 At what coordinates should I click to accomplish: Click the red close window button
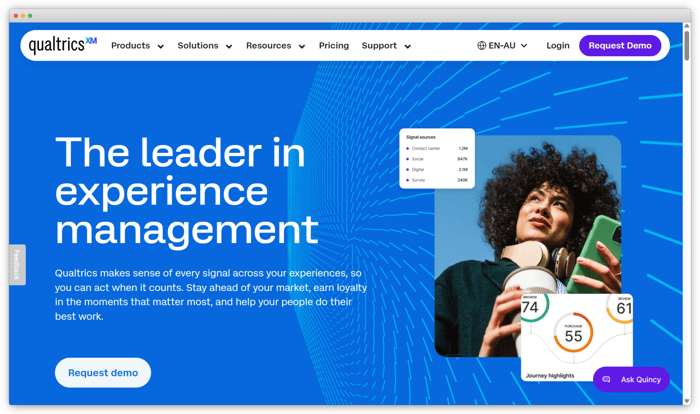tap(16, 16)
